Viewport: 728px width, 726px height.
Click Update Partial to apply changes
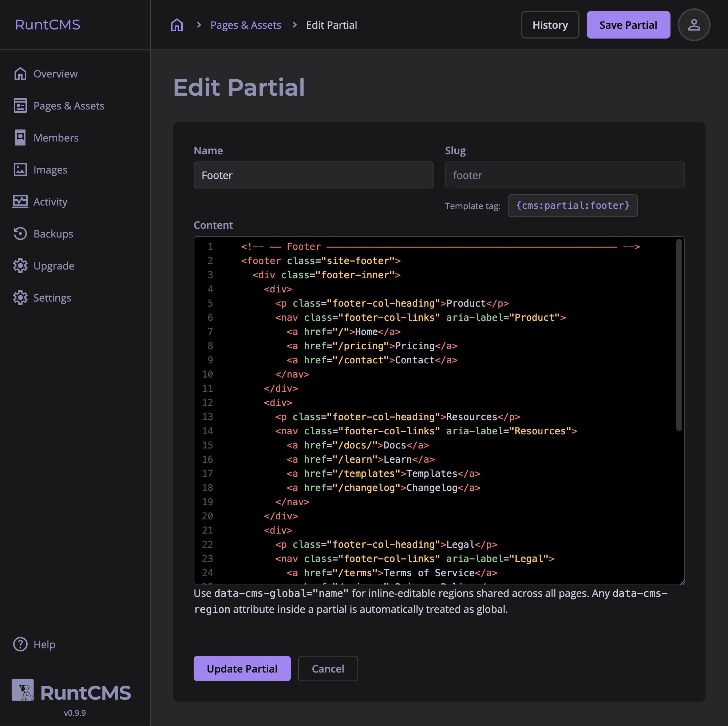click(x=242, y=669)
